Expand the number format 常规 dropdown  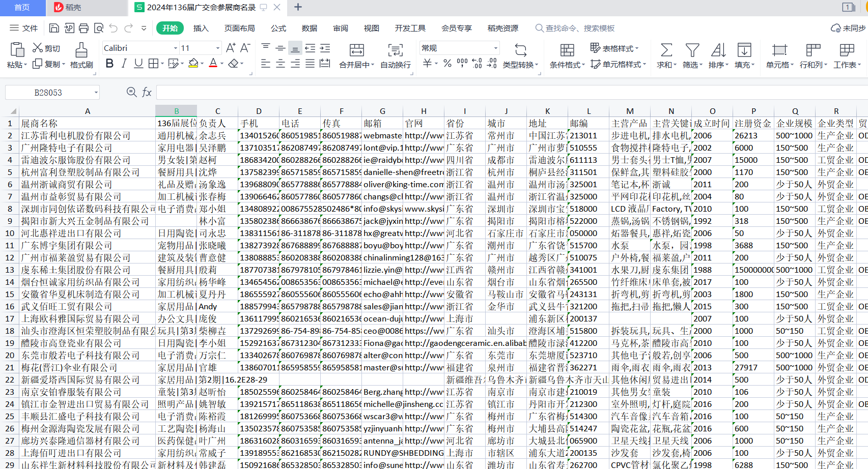(x=495, y=48)
